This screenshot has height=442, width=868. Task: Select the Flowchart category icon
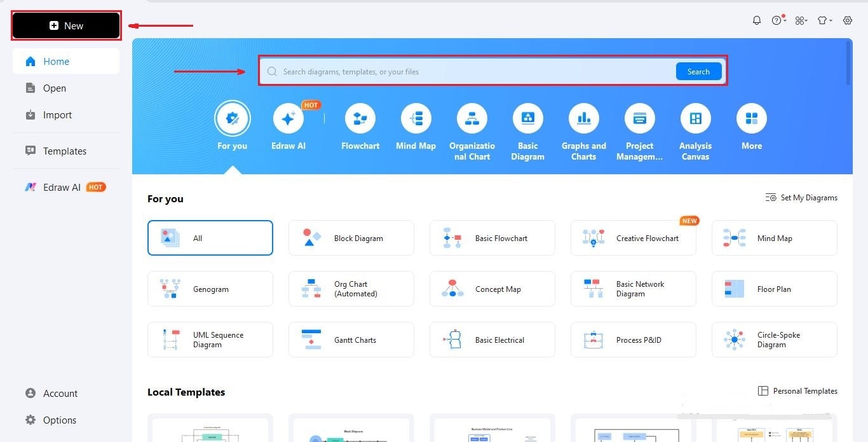coord(360,118)
